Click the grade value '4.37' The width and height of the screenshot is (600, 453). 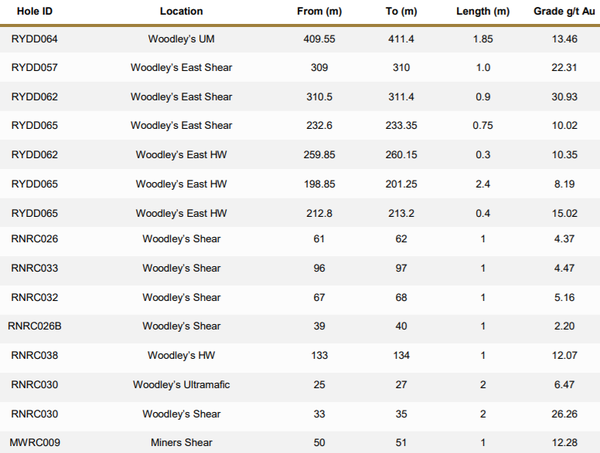564,239
